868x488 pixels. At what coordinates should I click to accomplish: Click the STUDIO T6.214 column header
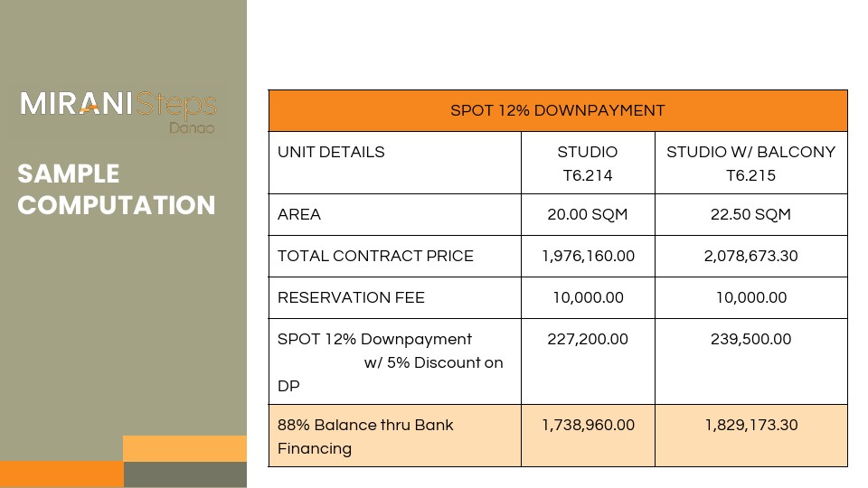(588, 164)
